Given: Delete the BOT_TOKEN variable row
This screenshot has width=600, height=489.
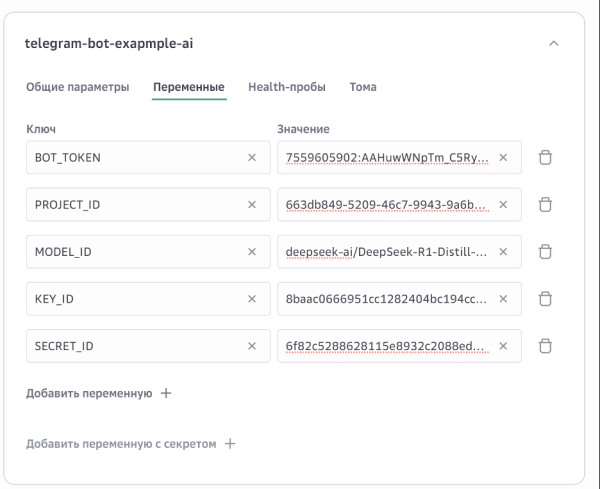Looking at the screenshot, I should [546, 158].
